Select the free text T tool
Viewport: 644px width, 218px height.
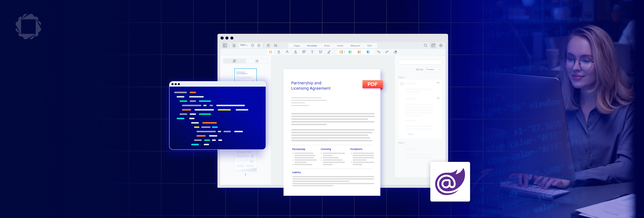coord(312,52)
